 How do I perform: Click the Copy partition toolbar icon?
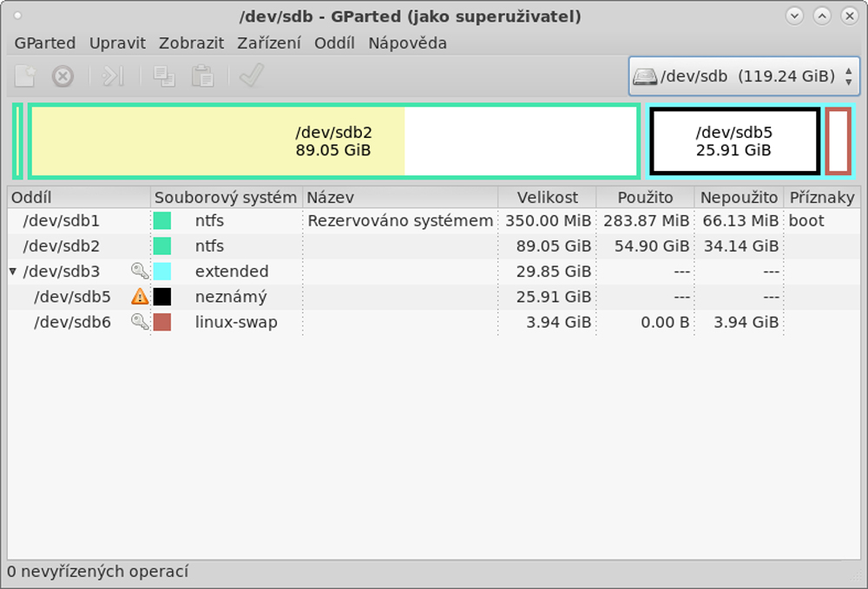point(164,75)
